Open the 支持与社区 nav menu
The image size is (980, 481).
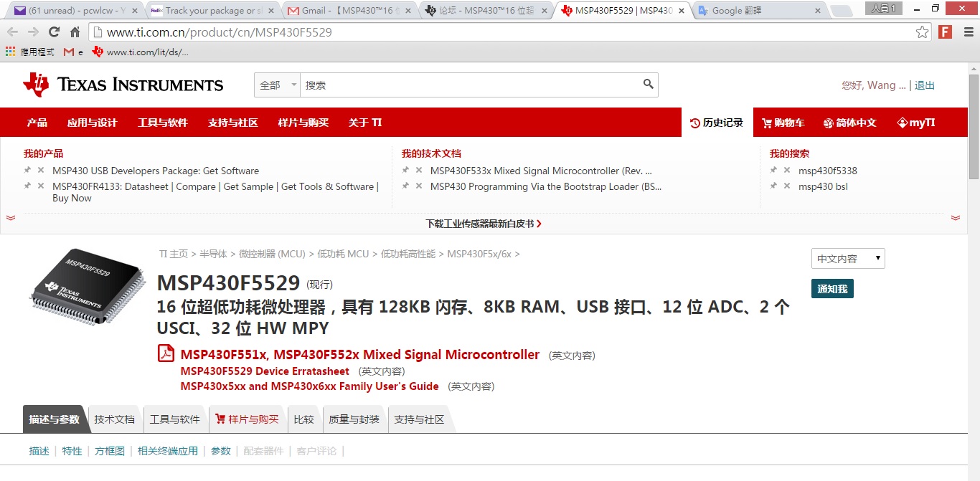click(x=233, y=123)
